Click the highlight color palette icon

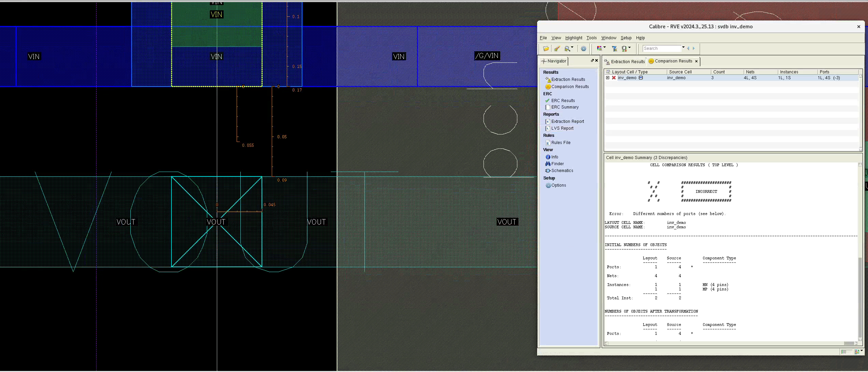[x=599, y=49]
